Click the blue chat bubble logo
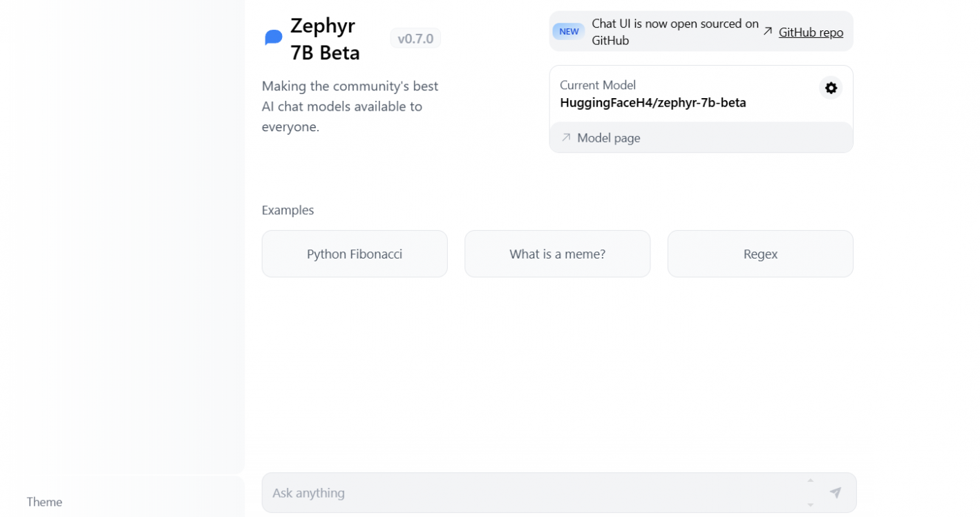The image size is (980, 517). coord(274,38)
